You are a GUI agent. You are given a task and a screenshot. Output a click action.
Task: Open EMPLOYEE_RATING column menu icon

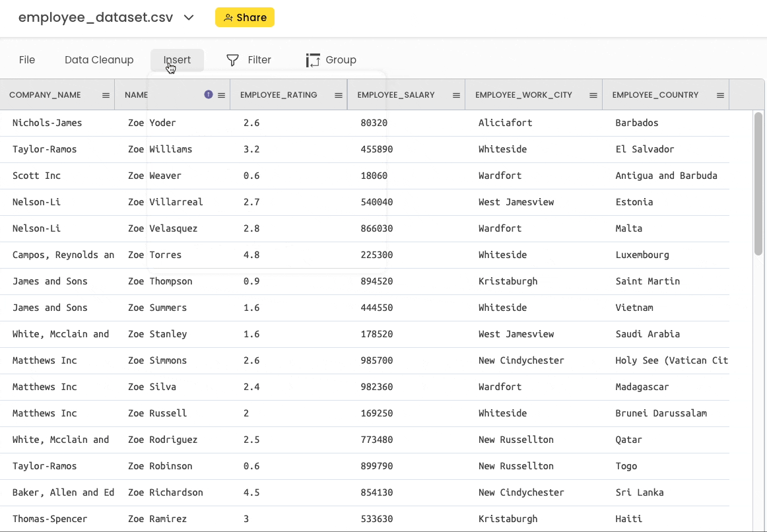[339, 95]
